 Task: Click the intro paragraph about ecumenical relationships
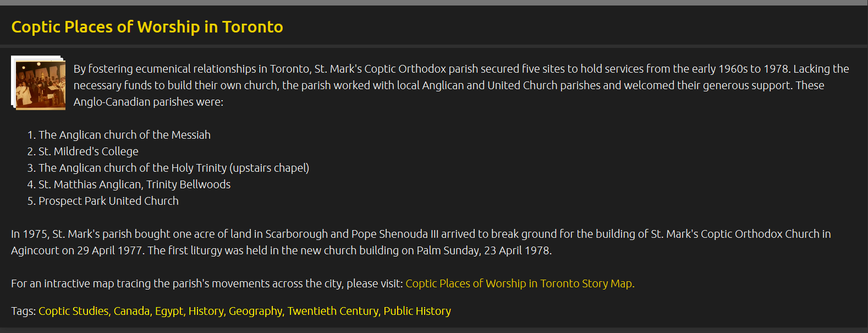point(461,77)
